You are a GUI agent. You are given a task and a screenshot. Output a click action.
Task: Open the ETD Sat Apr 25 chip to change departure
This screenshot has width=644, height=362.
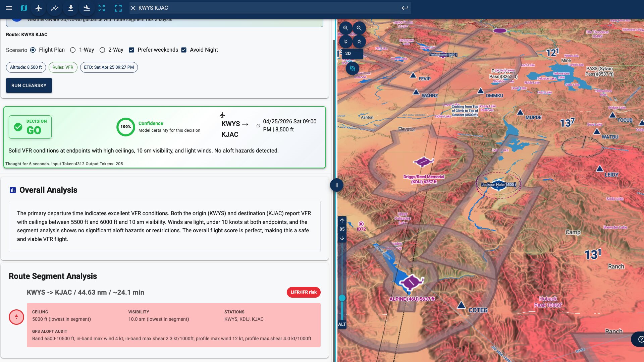tap(109, 67)
